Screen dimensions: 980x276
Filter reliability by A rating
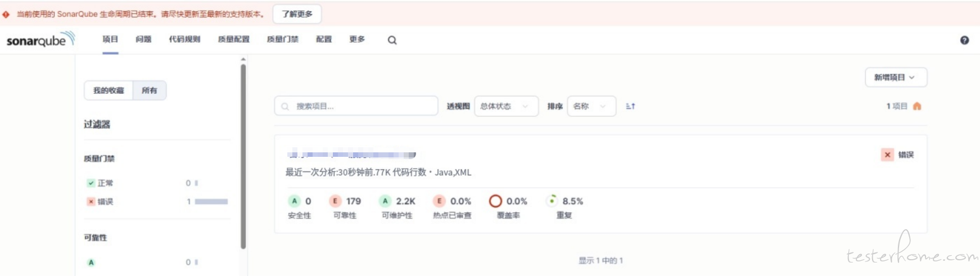tap(91, 263)
